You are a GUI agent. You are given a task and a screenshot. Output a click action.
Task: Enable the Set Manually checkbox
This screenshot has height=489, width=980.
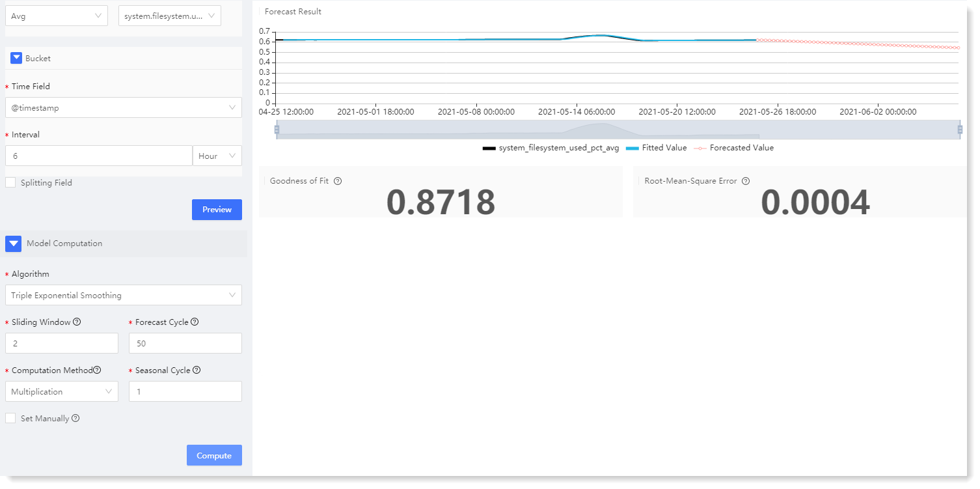coord(10,419)
